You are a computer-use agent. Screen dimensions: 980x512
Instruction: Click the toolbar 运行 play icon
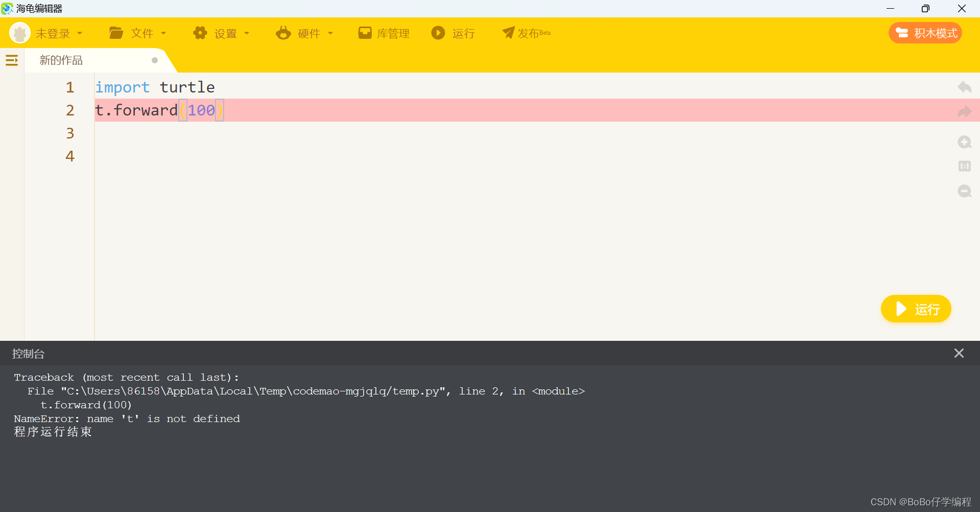coord(438,33)
